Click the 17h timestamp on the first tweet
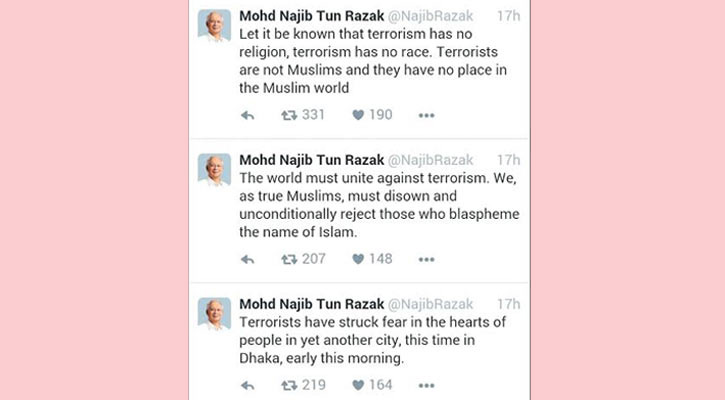The image size is (725, 400). [x=509, y=16]
